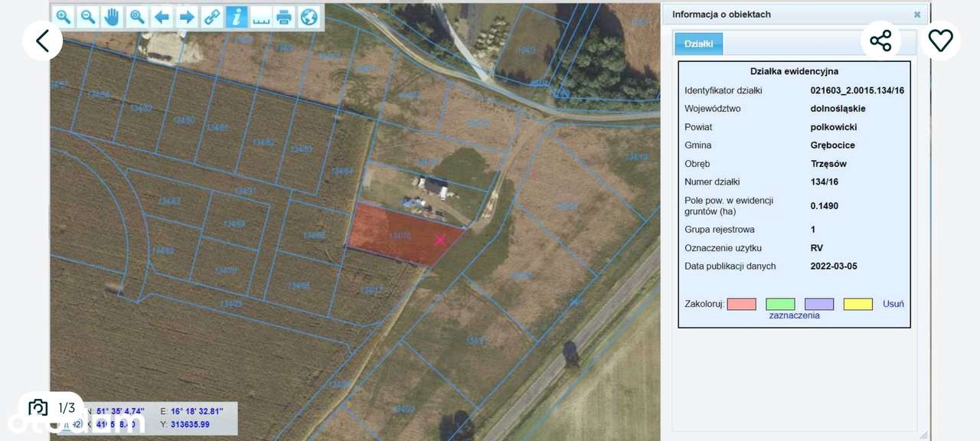Click the parcel identifier 021603_2.0015.134/16

[857, 90]
